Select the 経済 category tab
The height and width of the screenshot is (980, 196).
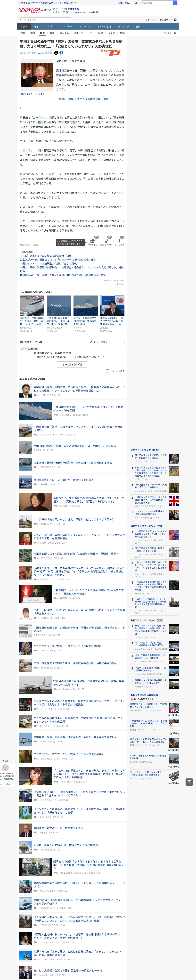[52, 33]
